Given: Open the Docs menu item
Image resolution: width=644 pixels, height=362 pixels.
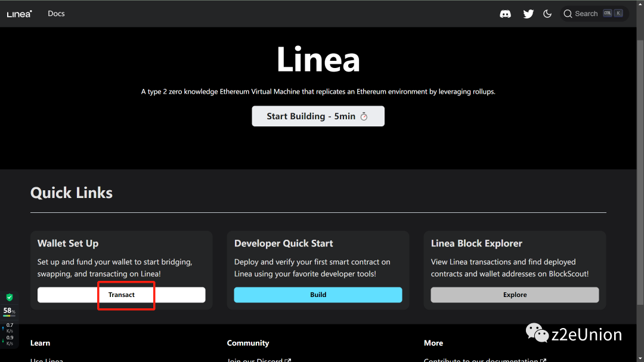Looking at the screenshot, I should coord(56,14).
